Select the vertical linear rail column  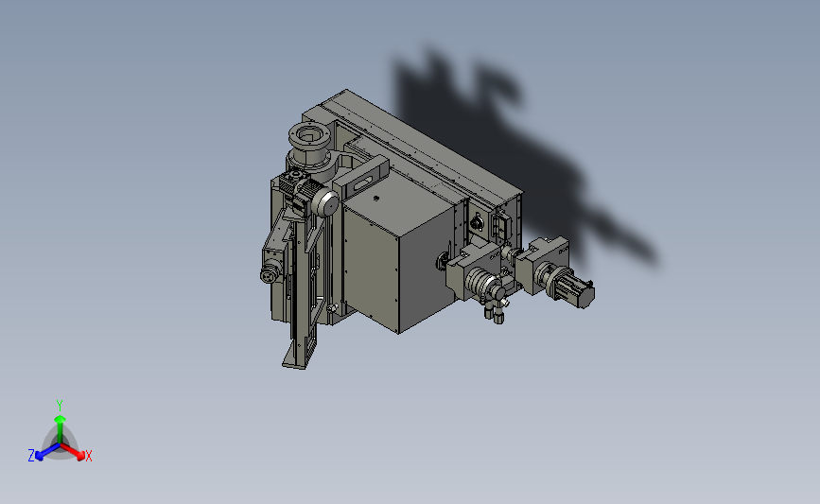point(303,293)
